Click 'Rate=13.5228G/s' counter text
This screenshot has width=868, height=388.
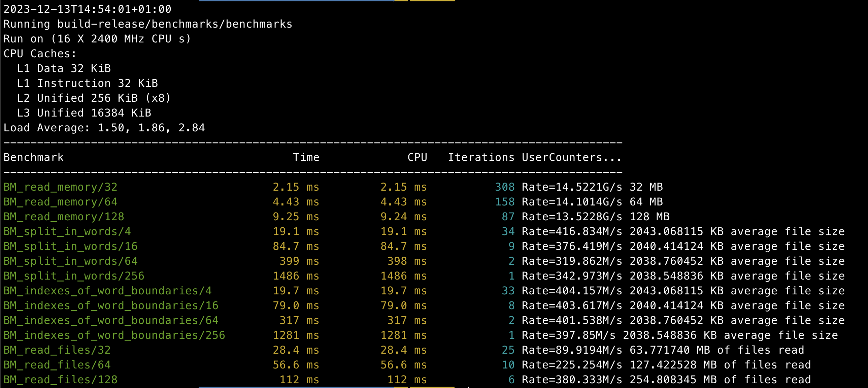572,217
